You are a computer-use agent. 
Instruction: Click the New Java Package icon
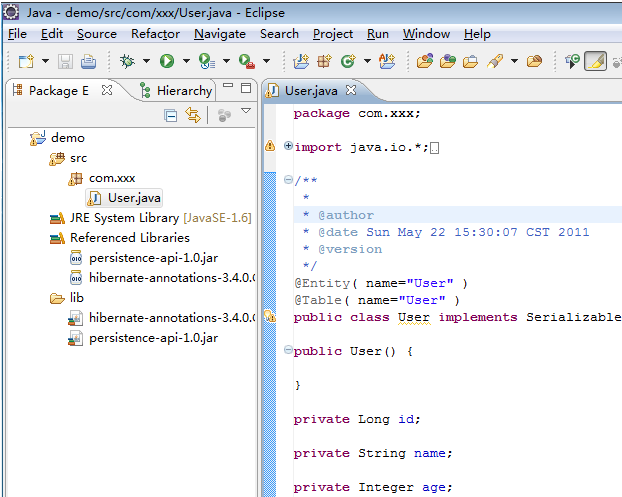point(324,62)
